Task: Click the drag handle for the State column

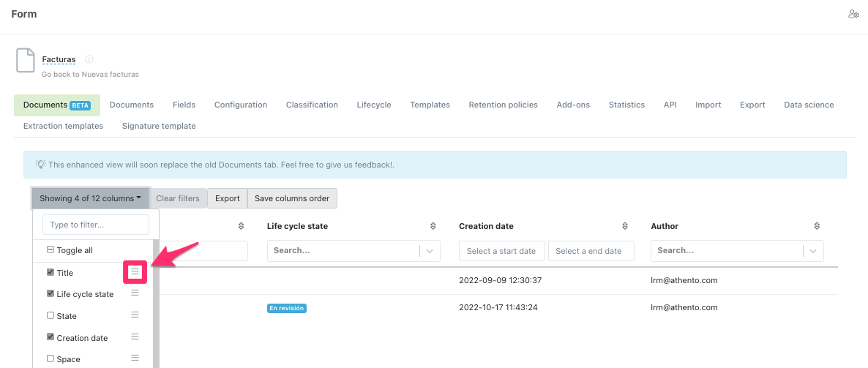Action: (x=135, y=315)
